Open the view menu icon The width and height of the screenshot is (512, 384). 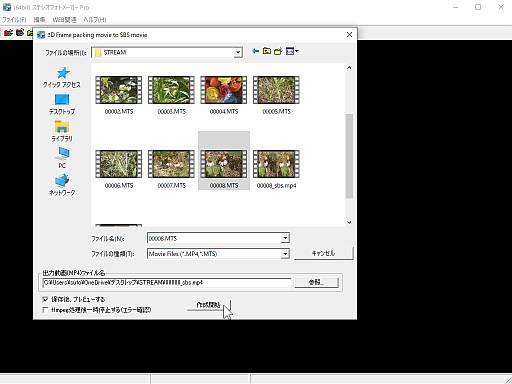click(x=292, y=51)
